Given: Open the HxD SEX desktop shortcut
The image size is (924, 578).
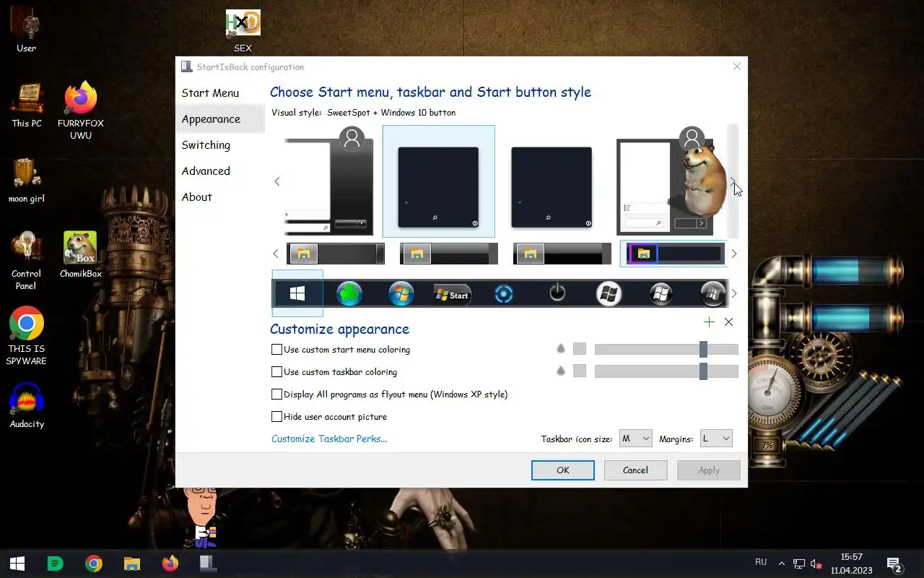Looking at the screenshot, I should (x=243, y=30).
